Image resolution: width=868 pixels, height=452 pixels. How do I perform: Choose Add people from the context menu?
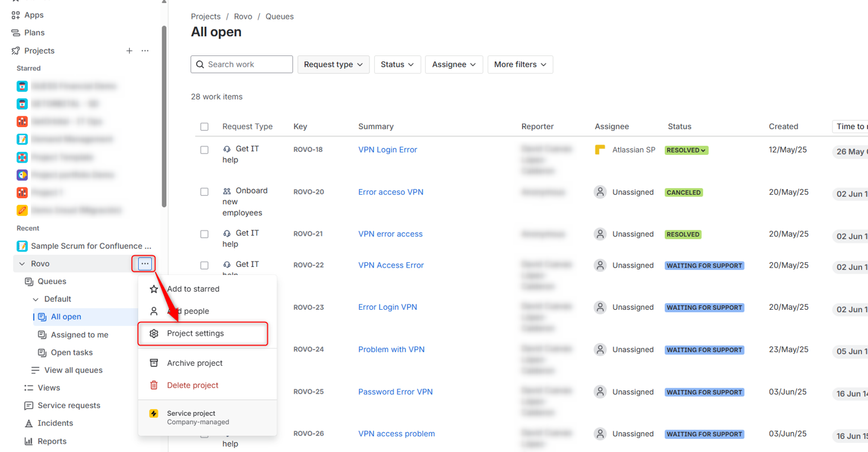point(187,311)
